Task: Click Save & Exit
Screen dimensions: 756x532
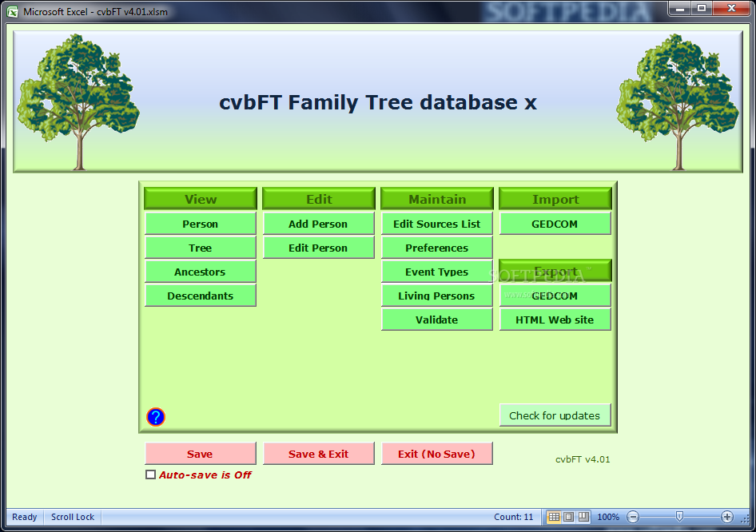Action: pyautogui.click(x=319, y=454)
